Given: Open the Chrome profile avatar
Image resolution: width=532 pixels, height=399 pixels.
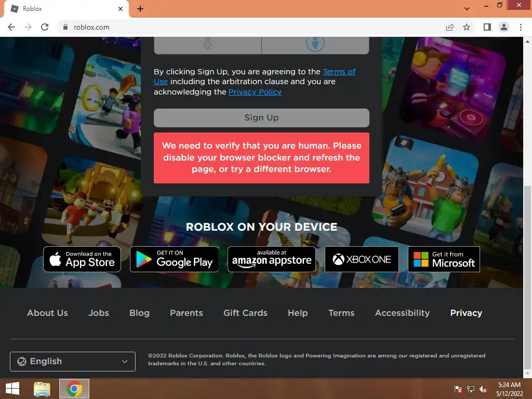Looking at the screenshot, I should [x=504, y=27].
